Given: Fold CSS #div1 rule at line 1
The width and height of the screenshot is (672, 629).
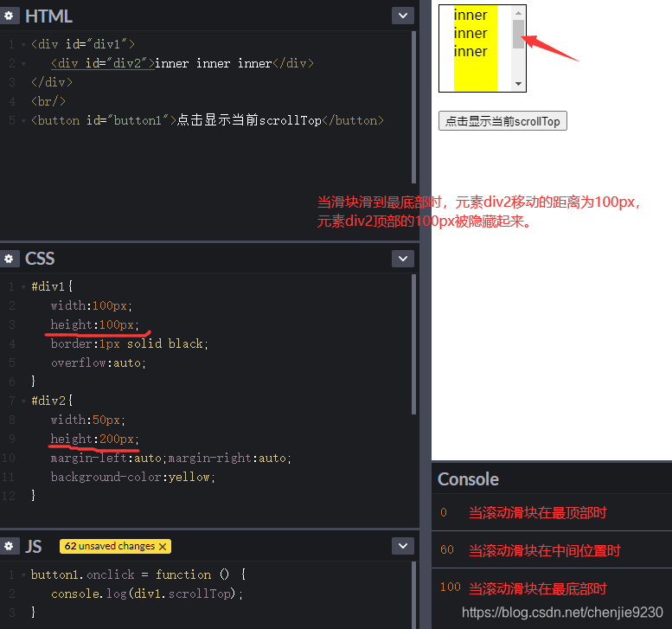Looking at the screenshot, I should pos(23,286).
